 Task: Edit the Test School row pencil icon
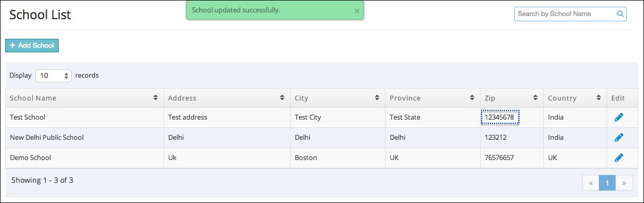point(619,118)
